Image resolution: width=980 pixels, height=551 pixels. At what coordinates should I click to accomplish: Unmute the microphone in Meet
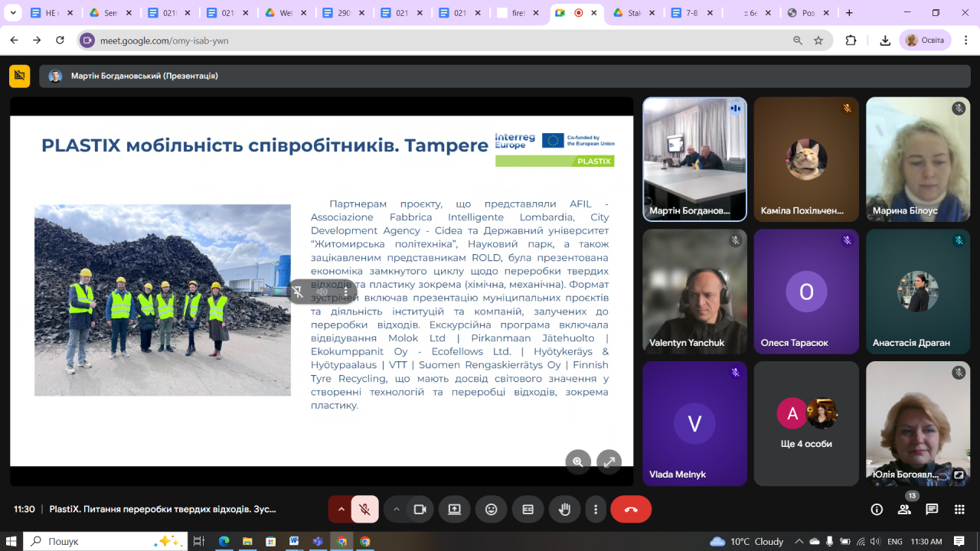[x=365, y=510]
